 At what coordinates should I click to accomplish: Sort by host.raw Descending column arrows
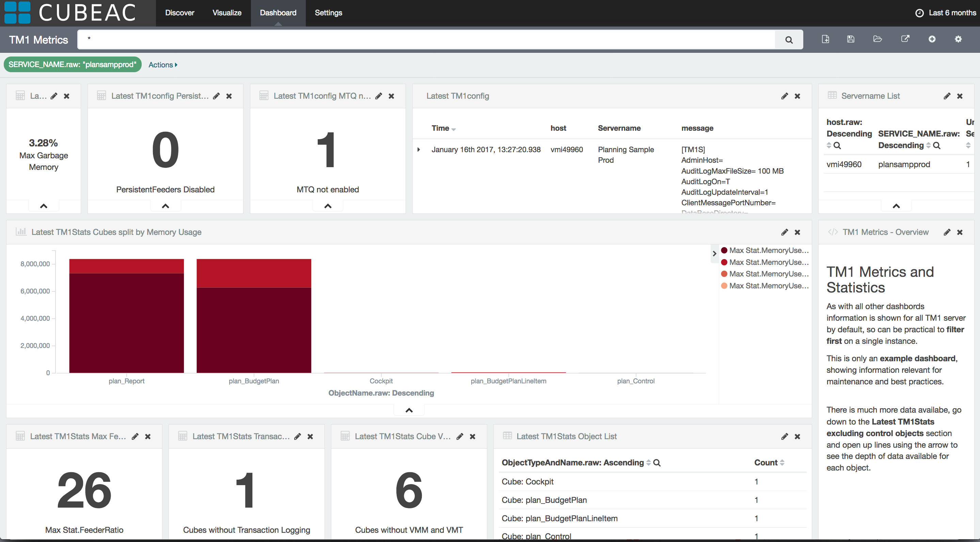829,145
